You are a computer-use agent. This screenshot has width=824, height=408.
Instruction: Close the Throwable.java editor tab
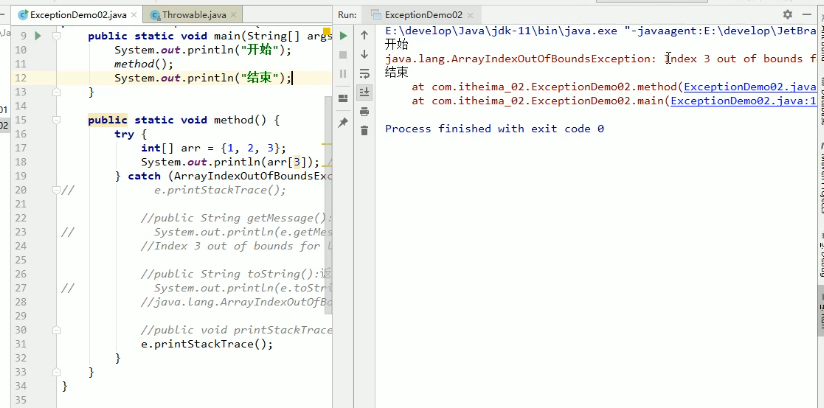click(x=234, y=15)
